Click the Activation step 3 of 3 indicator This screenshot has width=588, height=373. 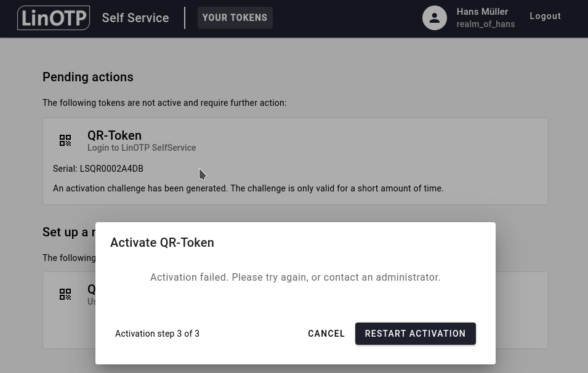point(157,334)
